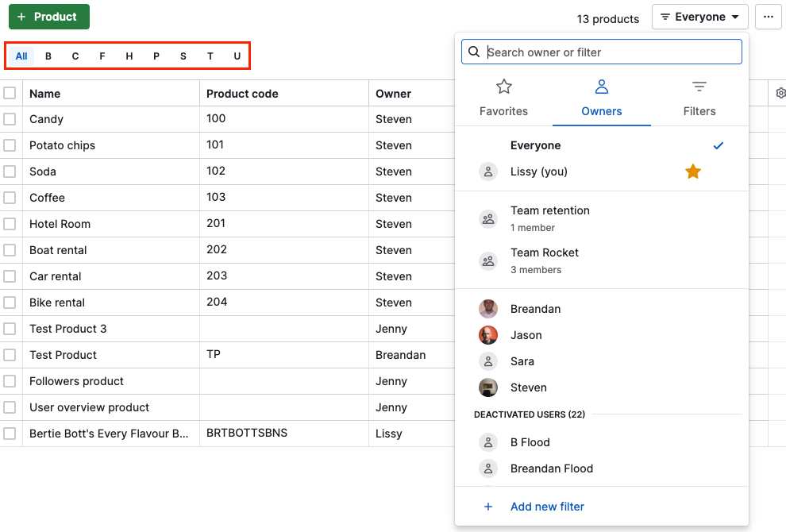Select Jason from the owners list
The image size is (786, 532).
526,334
